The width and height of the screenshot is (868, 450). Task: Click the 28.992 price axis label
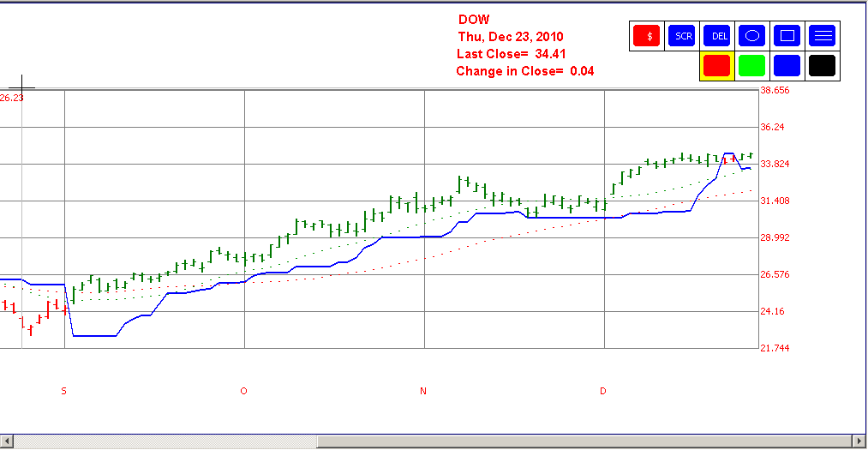tap(775, 237)
